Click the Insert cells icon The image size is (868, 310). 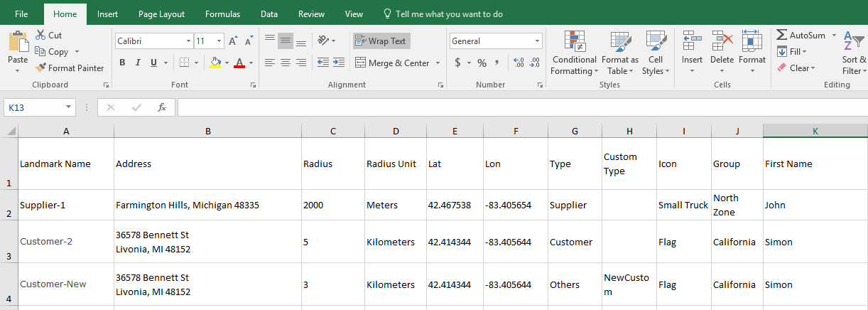[x=692, y=41]
